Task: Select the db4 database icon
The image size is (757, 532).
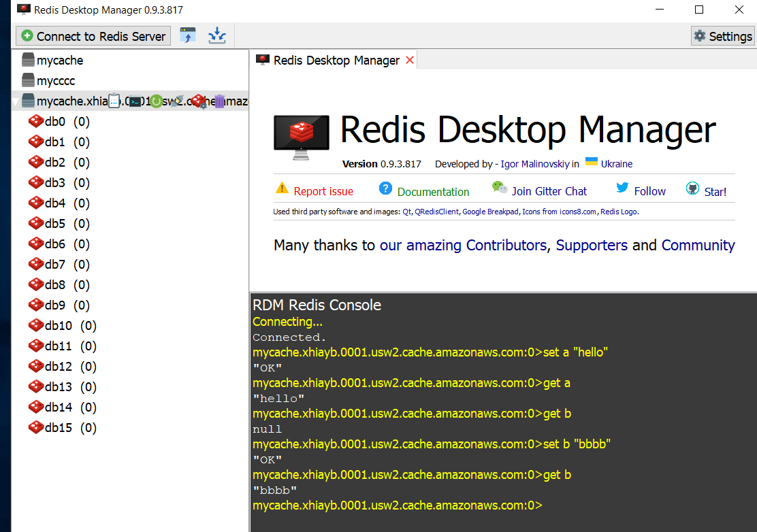Action: pyautogui.click(x=35, y=203)
